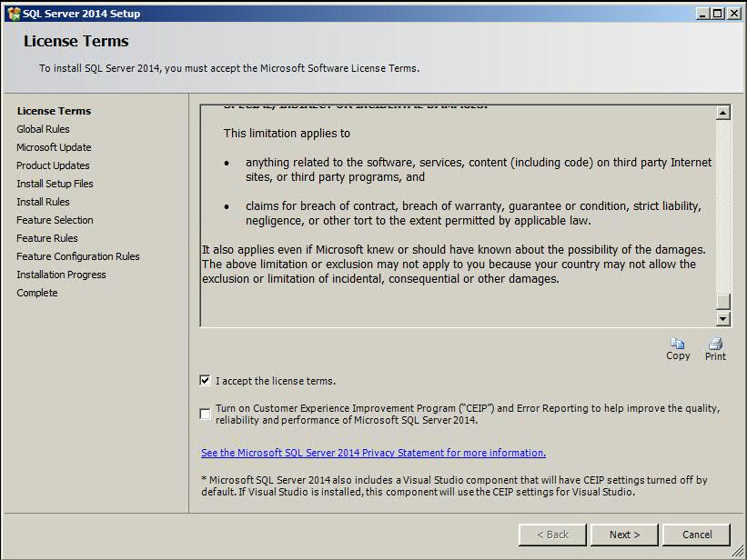Screen dimensions: 747x560
Task: Maximize the setup window
Action: tap(715, 13)
